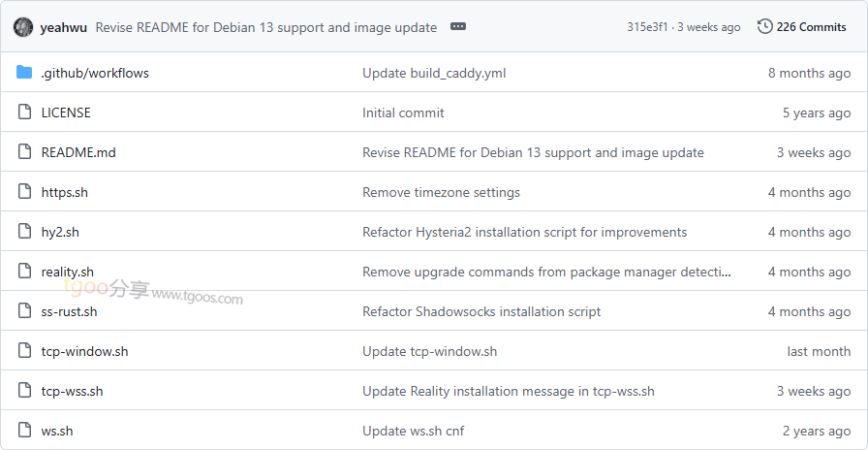This screenshot has height=450, width=868.
Task: Expand commit message details ellipsis button
Action: (458, 27)
